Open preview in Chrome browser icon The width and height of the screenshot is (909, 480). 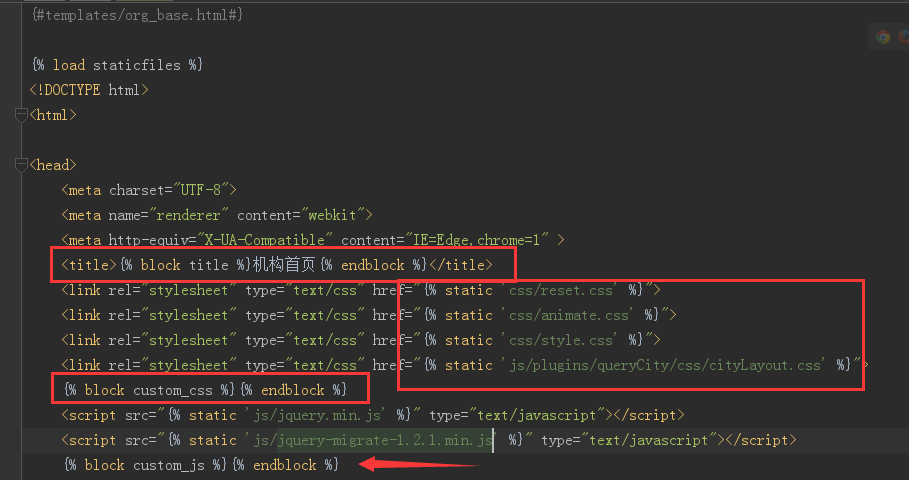tap(883, 37)
